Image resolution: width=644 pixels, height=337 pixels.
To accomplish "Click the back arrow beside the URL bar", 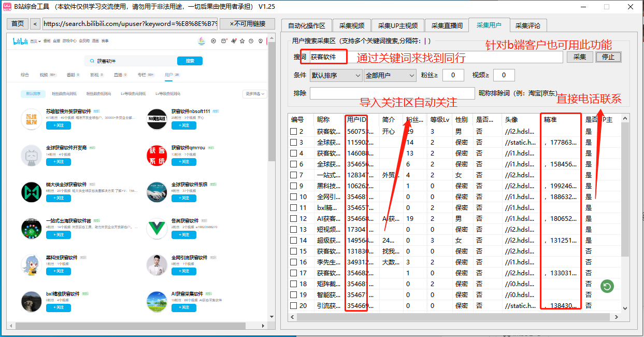I will (35, 24).
